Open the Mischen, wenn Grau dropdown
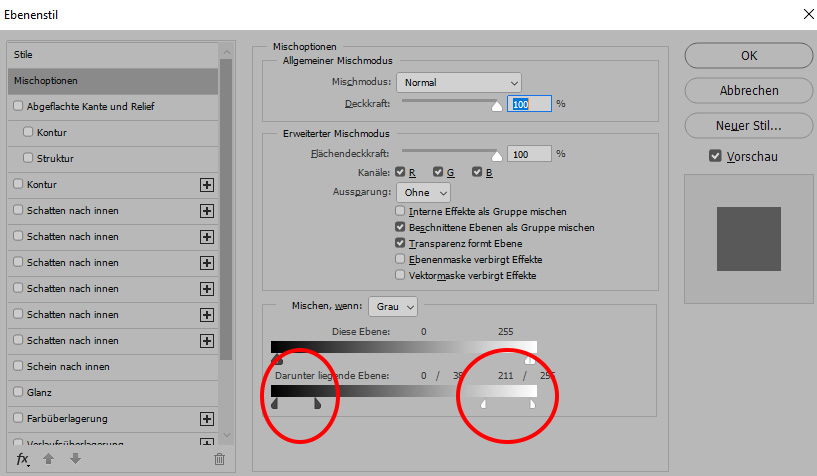The image size is (817, 476). pos(392,305)
